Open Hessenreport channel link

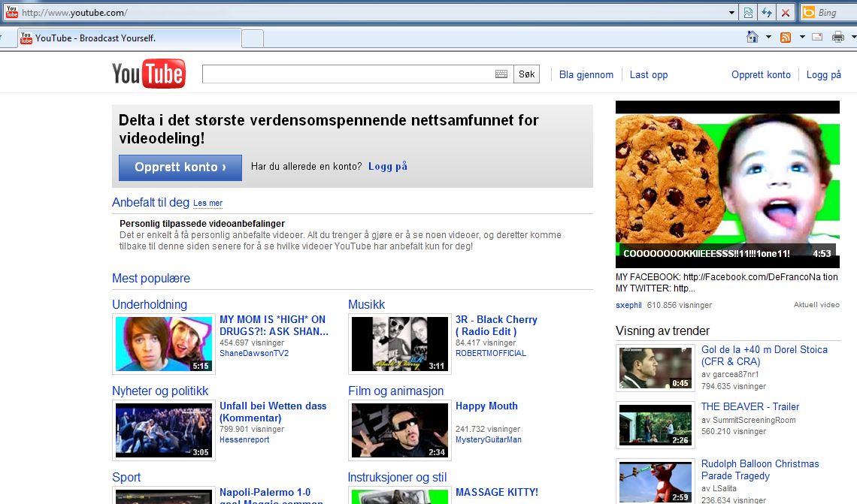click(x=244, y=439)
